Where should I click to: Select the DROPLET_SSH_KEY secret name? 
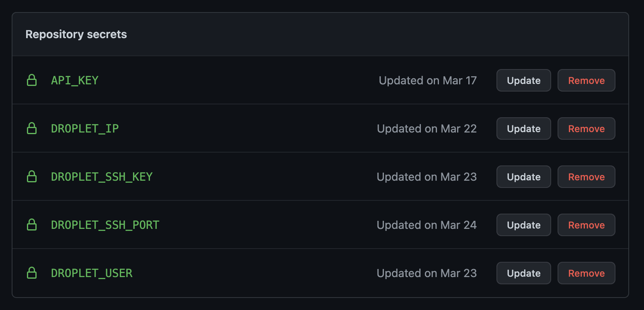point(102,177)
